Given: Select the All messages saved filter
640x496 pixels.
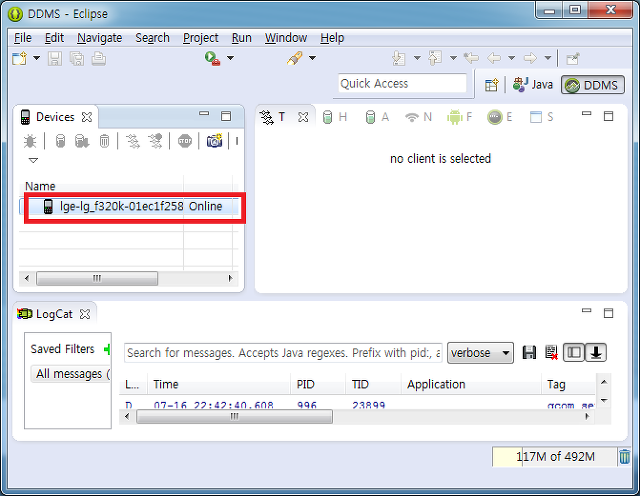Looking at the screenshot, I should (x=71, y=374).
